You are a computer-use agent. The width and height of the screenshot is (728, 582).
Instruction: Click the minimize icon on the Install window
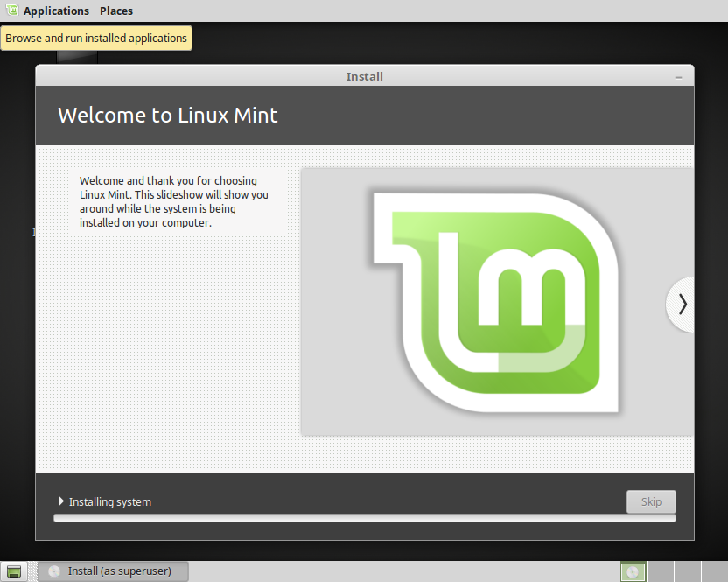tap(678, 76)
